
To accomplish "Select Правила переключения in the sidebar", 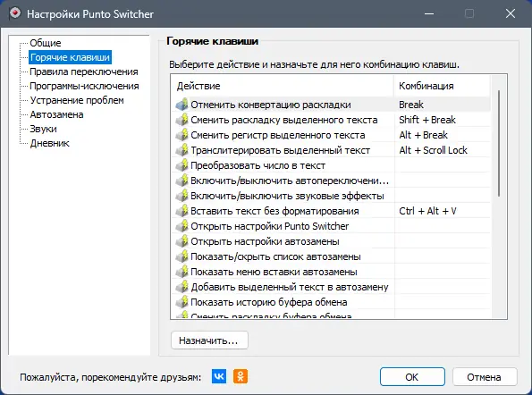I will (x=84, y=71).
